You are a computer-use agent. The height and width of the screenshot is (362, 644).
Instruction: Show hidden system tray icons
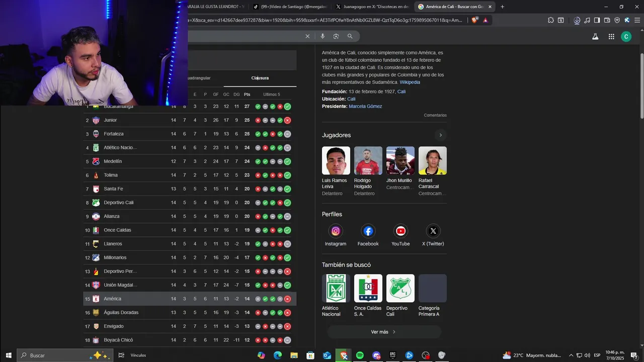[x=572, y=355]
